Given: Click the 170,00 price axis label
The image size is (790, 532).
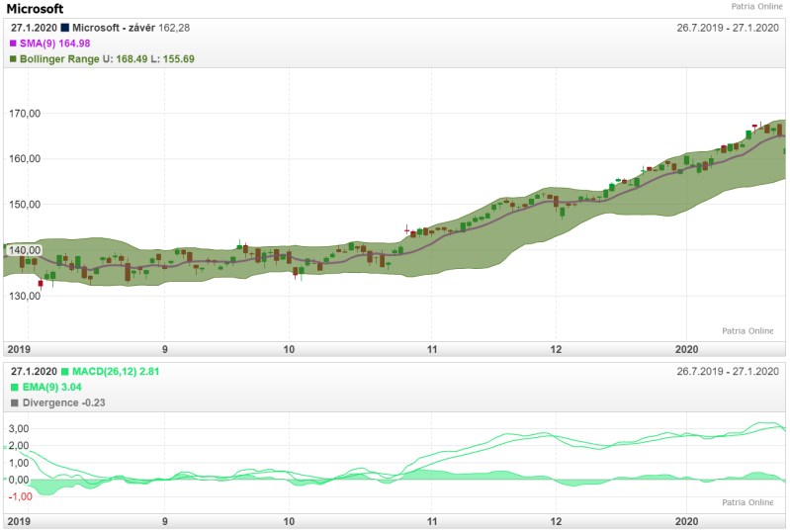Looking at the screenshot, I should (x=25, y=114).
